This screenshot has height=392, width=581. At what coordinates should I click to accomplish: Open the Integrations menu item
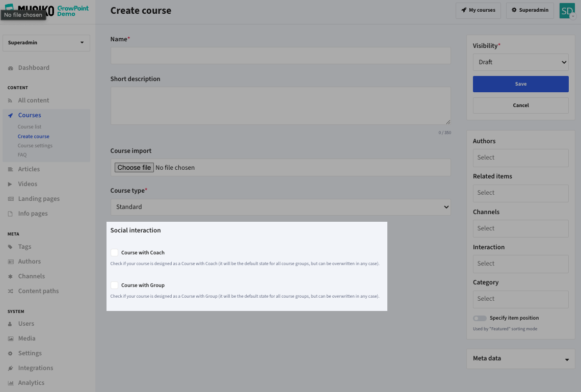(x=36, y=368)
